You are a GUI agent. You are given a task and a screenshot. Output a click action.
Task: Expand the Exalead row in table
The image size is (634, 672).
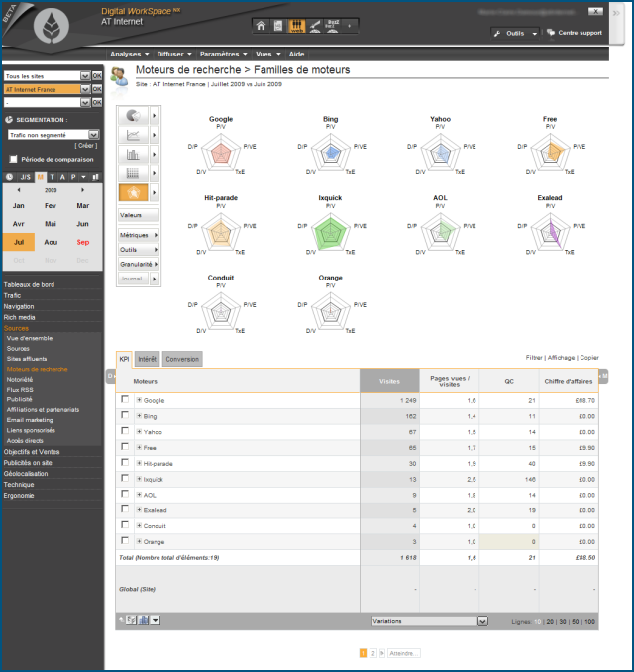[x=139, y=510]
